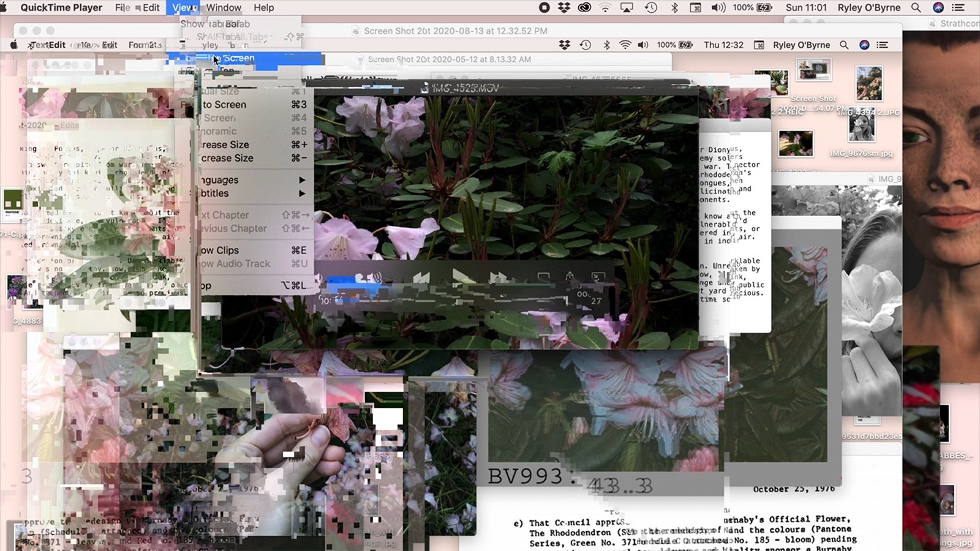Click the Ryley O'Byrne user name in the top menu bar

point(869,7)
